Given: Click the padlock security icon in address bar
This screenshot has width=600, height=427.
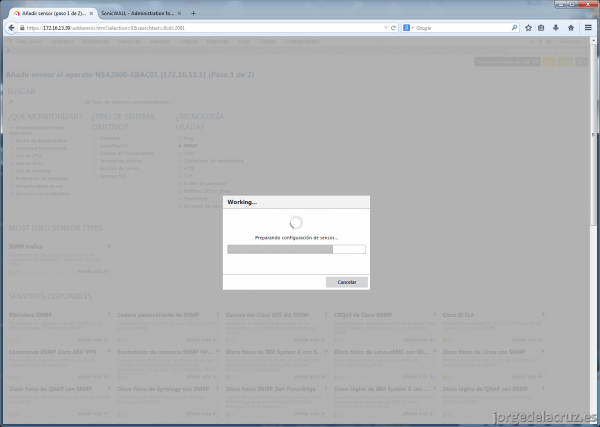Looking at the screenshot, I should pos(22,28).
